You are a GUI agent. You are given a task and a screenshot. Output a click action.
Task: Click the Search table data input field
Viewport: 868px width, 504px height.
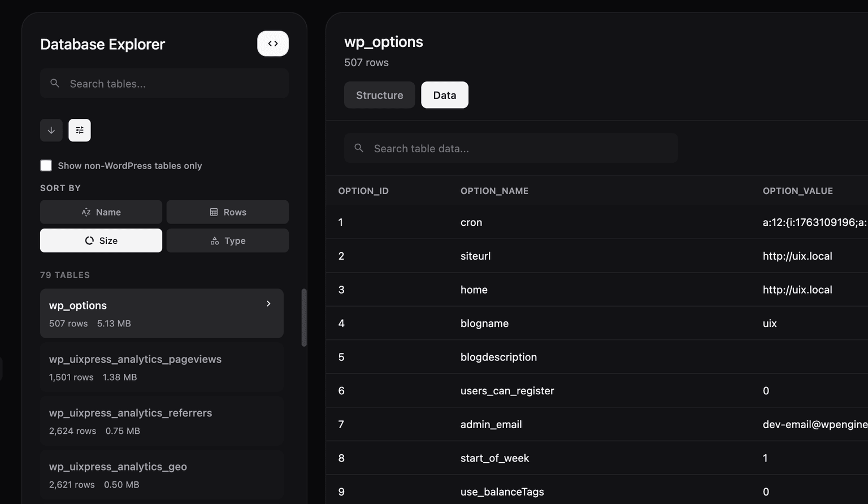pyautogui.click(x=510, y=148)
